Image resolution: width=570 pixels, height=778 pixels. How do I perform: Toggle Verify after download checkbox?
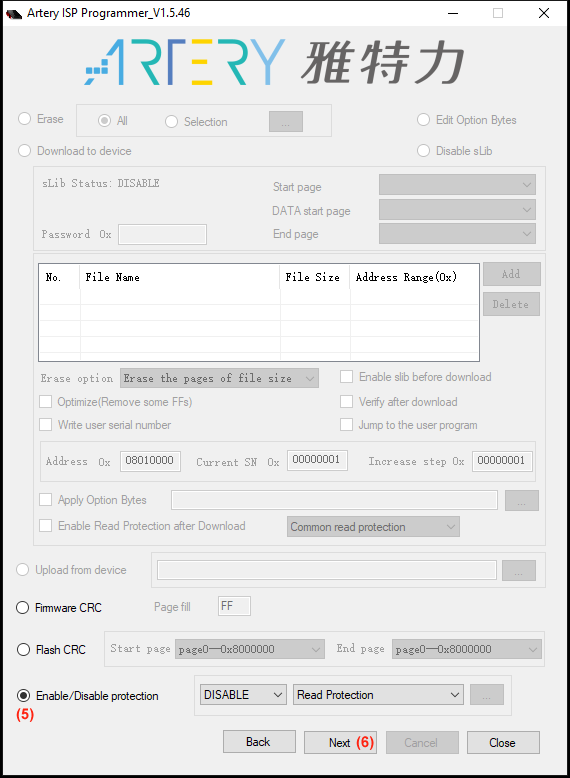click(x=346, y=401)
